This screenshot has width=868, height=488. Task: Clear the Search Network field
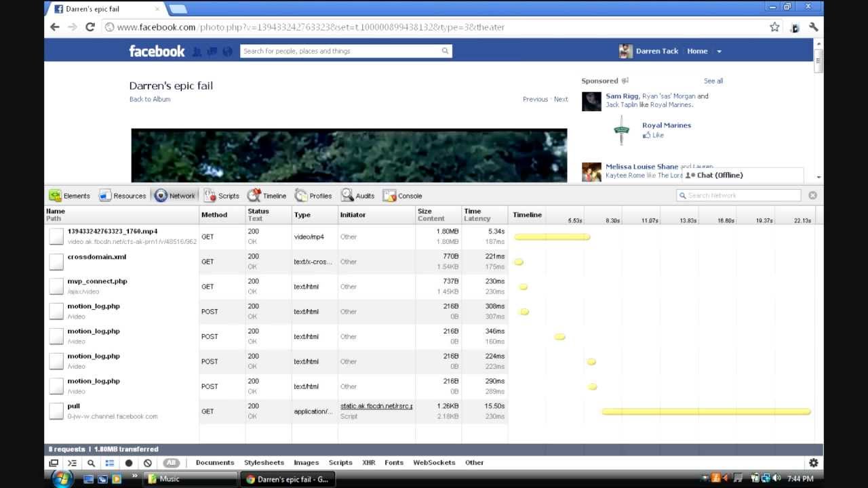(812, 195)
